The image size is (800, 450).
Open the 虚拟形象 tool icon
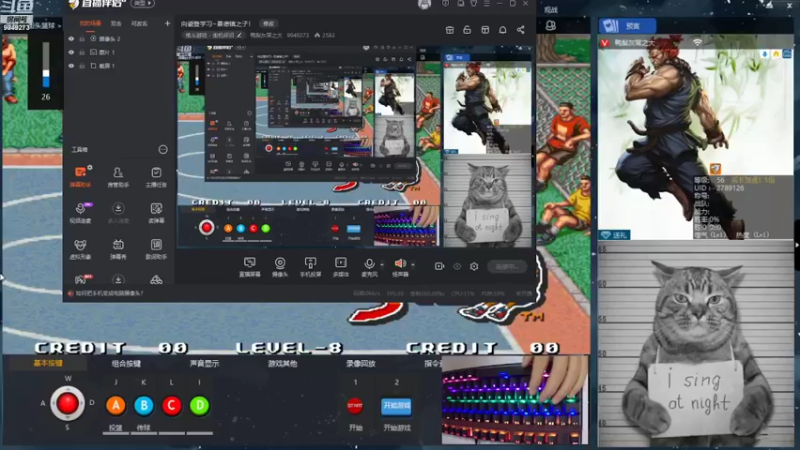81,248
